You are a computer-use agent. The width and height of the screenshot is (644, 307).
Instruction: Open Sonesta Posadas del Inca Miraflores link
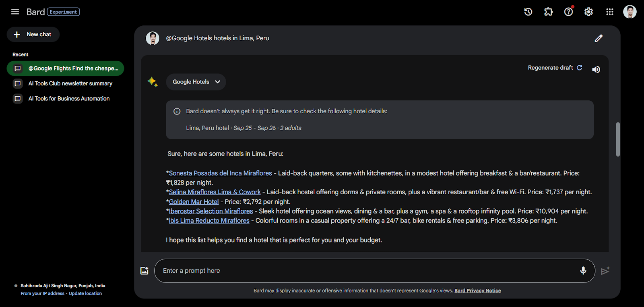[x=220, y=173]
